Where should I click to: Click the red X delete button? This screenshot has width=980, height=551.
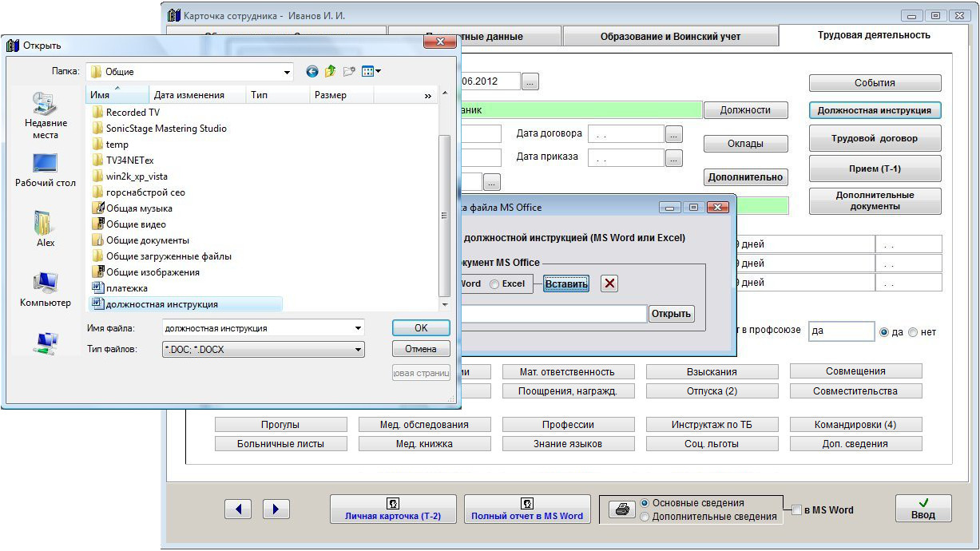(x=609, y=283)
